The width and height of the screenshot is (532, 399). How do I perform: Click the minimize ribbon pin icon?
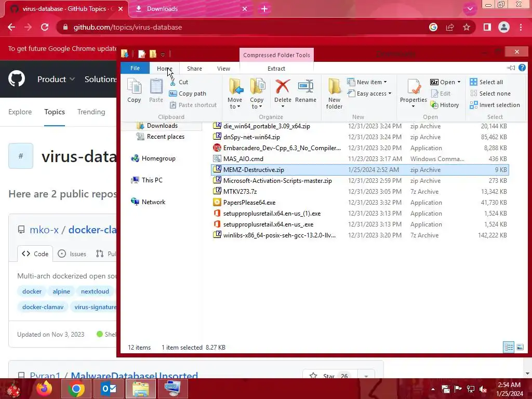pyautogui.click(x=511, y=68)
